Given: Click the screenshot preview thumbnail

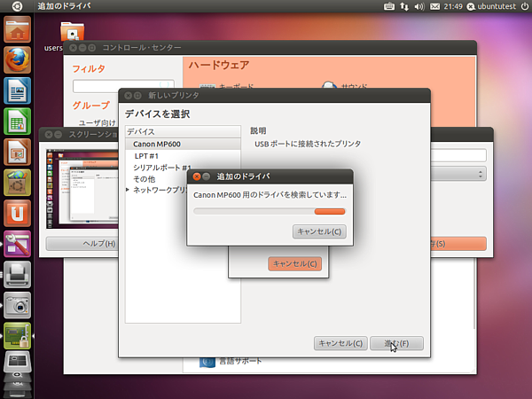Looking at the screenshot, I should pos(82,189).
